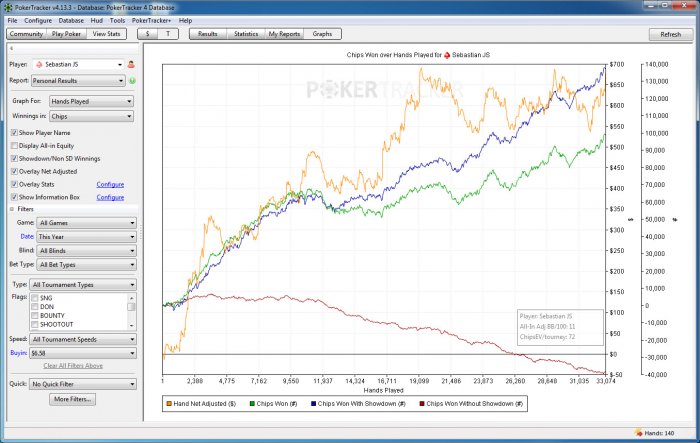Click the green Chips Won legend swatch
Viewport: 700px width, 443px height.
(x=252, y=404)
